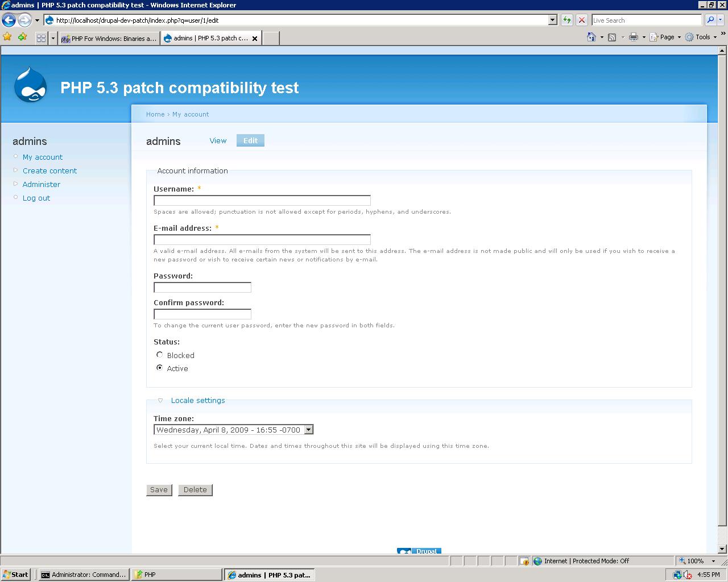Open the Administer link in the sidebar
The image size is (728, 582).
tap(41, 184)
